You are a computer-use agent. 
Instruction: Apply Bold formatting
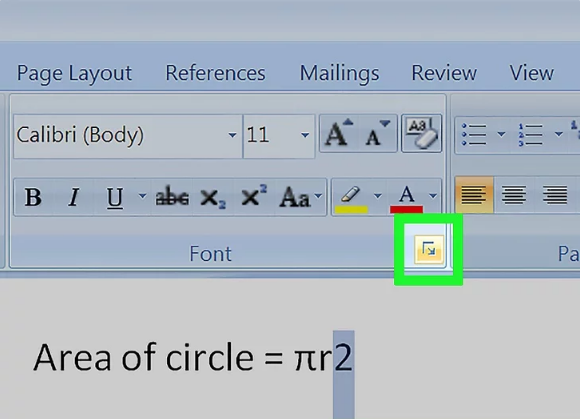click(x=33, y=197)
